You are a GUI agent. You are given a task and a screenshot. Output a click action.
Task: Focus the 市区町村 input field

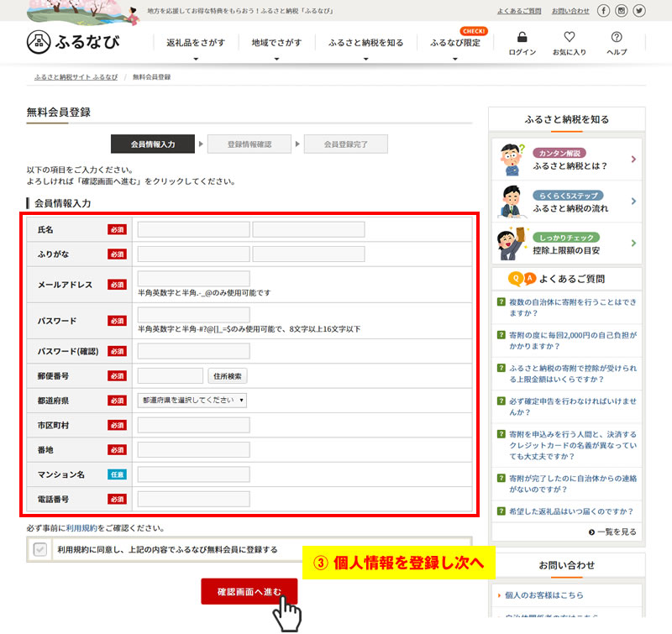coord(194,426)
